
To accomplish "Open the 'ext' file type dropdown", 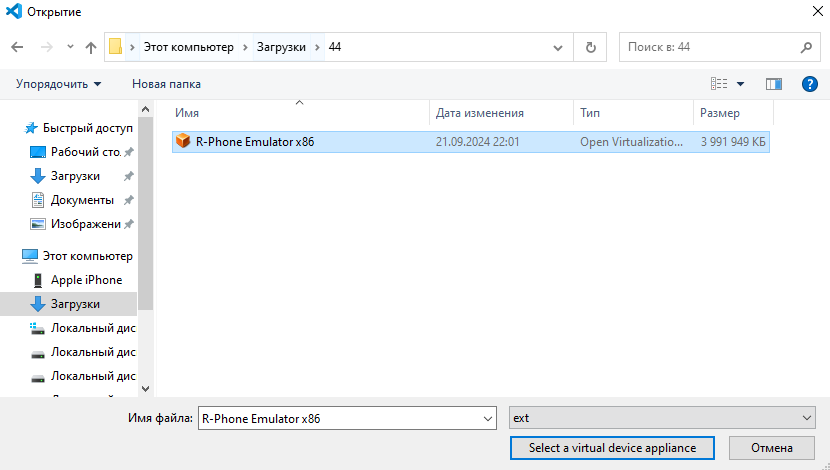I will click(662, 418).
